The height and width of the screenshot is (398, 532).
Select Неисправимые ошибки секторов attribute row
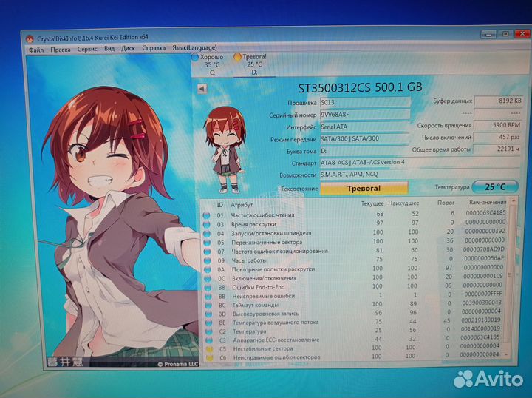coord(353,357)
